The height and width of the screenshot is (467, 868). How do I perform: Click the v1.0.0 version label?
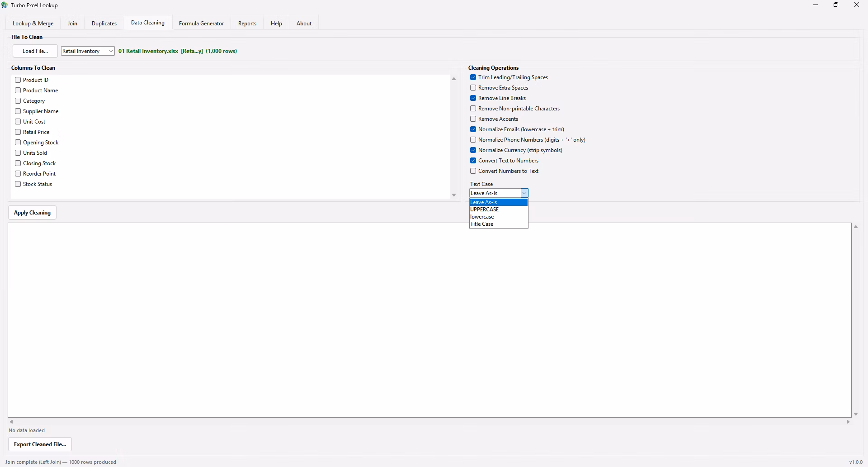pyautogui.click(x=856, y=462)
